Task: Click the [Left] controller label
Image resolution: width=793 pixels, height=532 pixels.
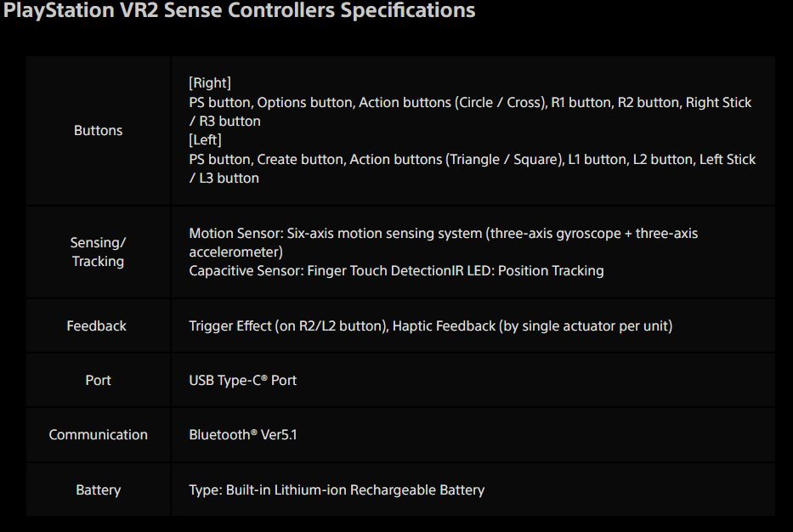Action: pyautogui.click(x=205, y=140)
